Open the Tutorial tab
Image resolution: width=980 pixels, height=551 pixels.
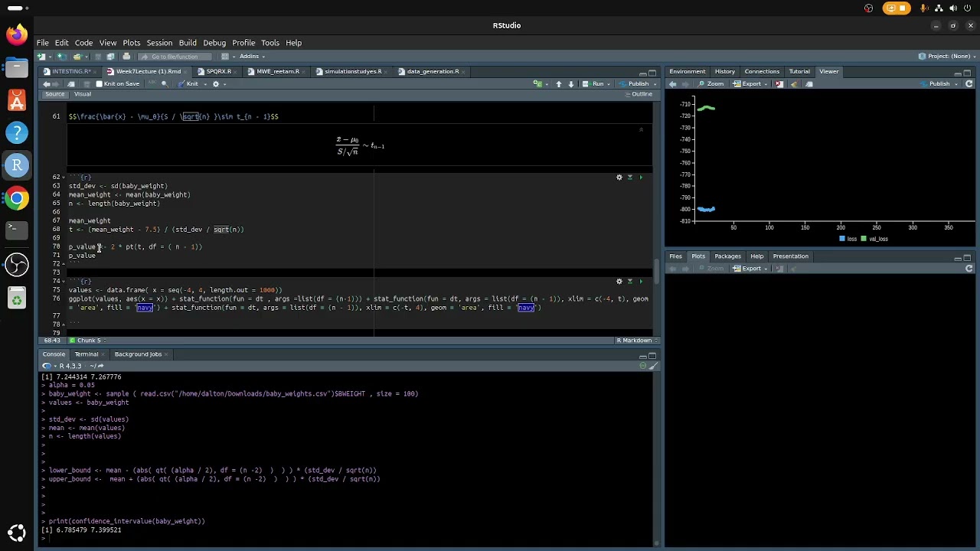[799, 72]
